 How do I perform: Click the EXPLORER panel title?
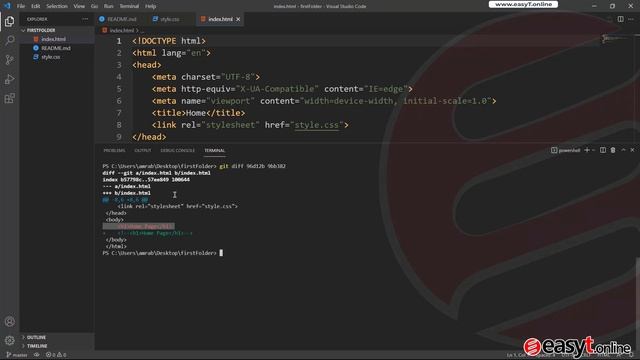tap(37, 19)
